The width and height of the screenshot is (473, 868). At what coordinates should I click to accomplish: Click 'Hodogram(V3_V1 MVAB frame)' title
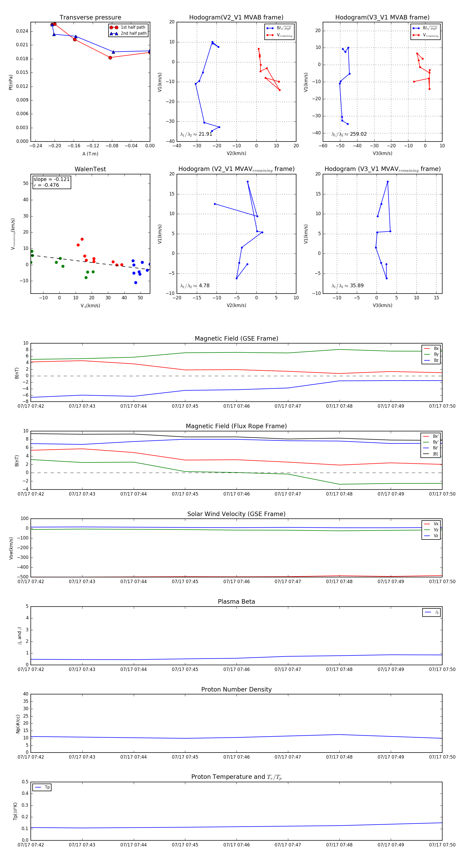coord(382,18)
